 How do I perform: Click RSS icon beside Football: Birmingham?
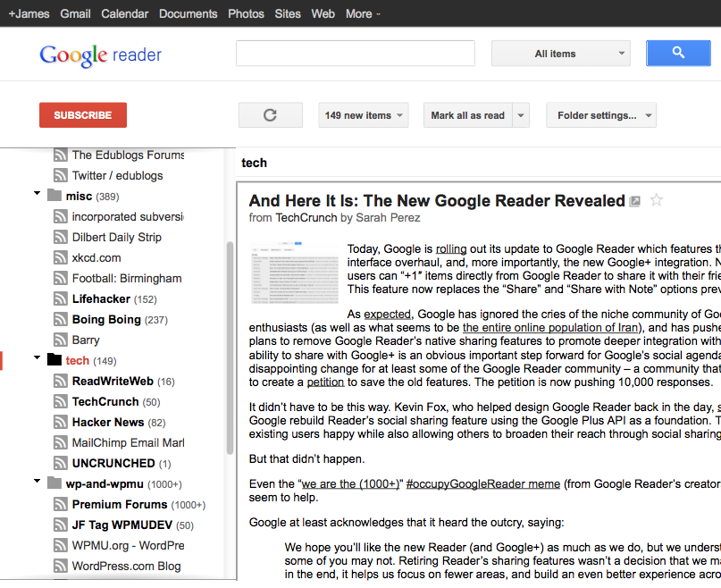tap(60, 278)
